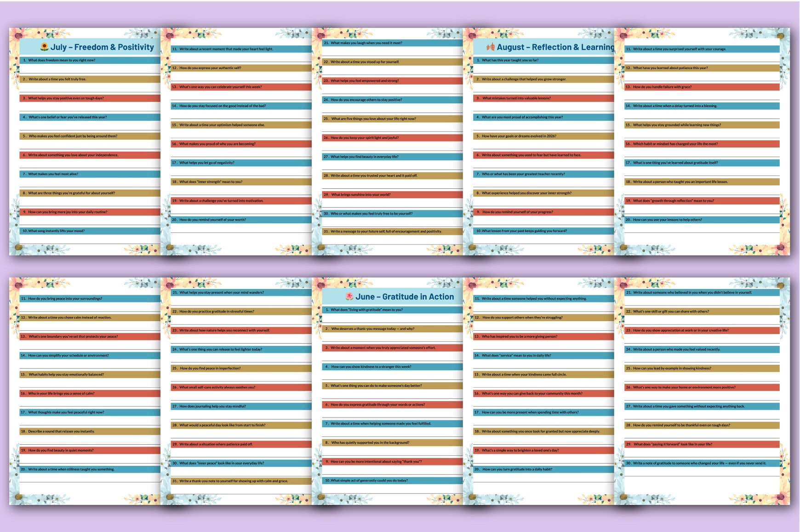Click the sunflower icon beside the July heading

45,47
